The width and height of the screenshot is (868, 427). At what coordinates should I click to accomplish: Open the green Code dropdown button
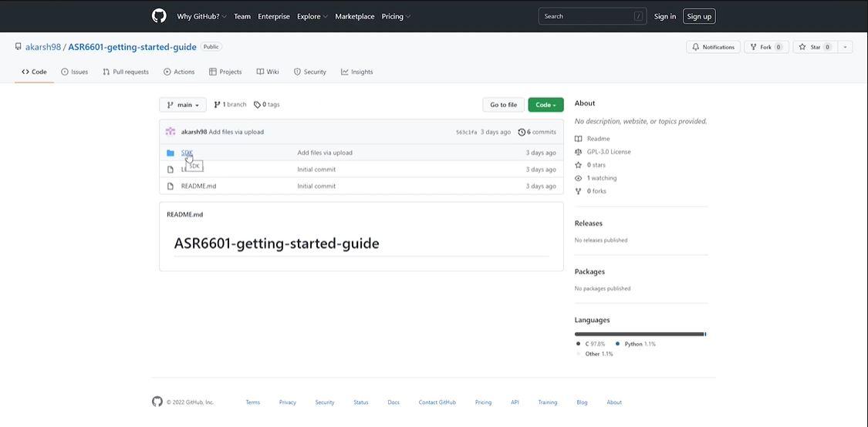545,105
